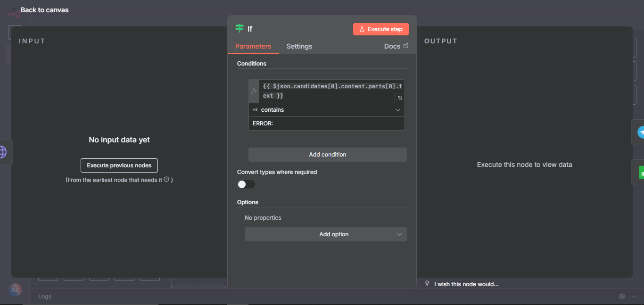The width and height of the screenshot is (644, 305).
Task: Expand the Logs panel with chevron
Action: [634, 297]
